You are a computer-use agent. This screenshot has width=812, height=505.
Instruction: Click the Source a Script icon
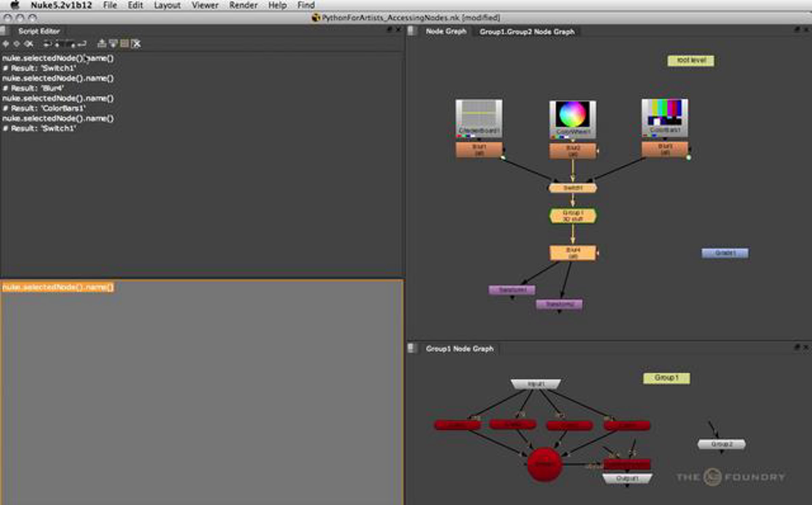(48, 44)
